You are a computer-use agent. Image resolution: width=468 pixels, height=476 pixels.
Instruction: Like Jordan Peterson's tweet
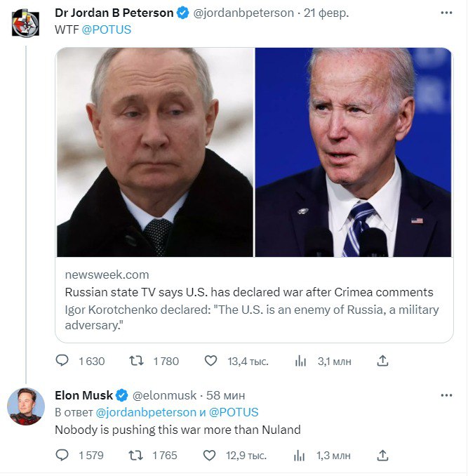tap(210, 361)
